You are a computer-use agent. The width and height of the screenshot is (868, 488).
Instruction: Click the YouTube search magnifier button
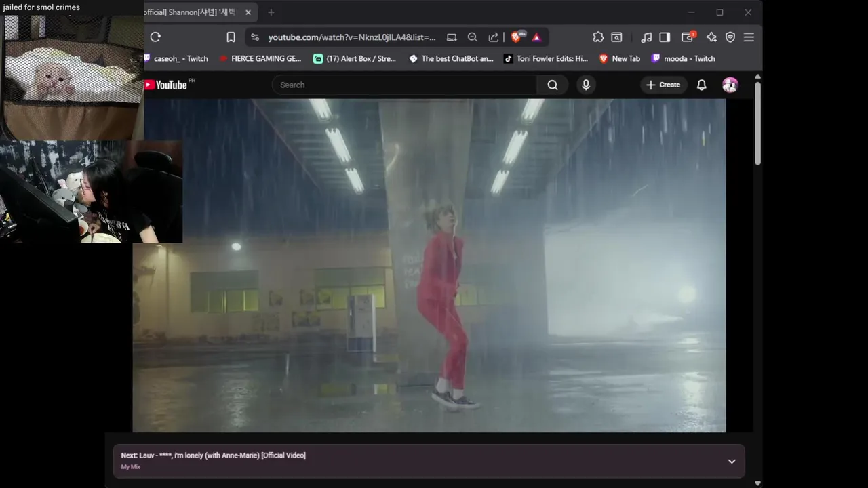553,85
